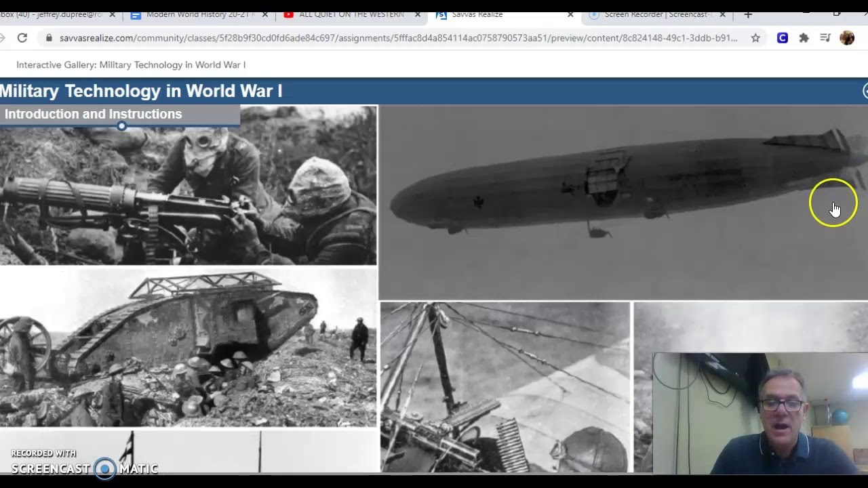Open the zeppelin airship photo
The width and height of the screenshot is (868, 488).
point(623,202)
